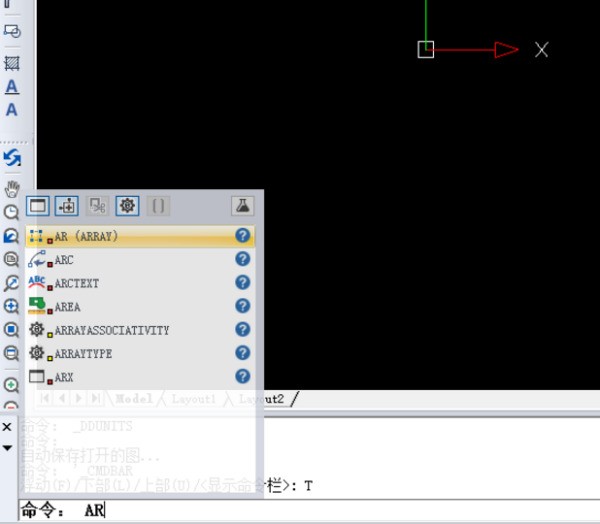Open help for ARC command
Screen dimensions: 600x524
tap(243, 259)
